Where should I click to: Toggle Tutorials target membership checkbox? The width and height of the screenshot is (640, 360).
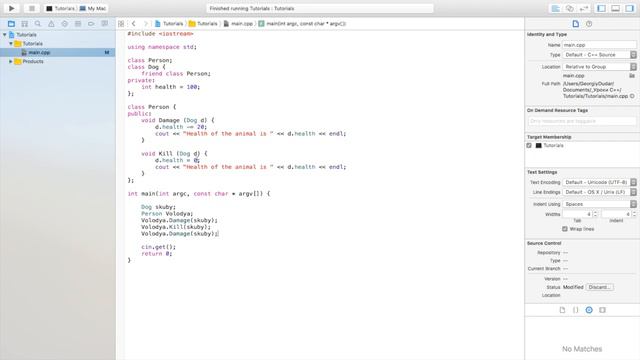tap(529, 145)
